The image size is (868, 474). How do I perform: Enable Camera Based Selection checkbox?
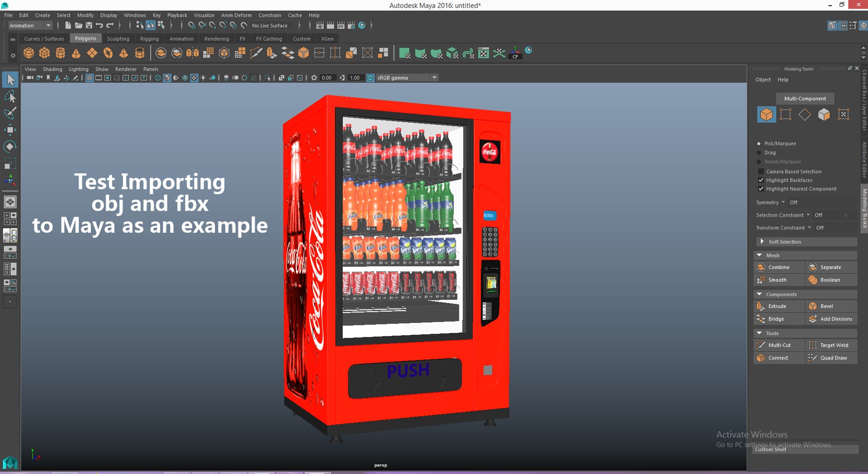coord(761,171)
